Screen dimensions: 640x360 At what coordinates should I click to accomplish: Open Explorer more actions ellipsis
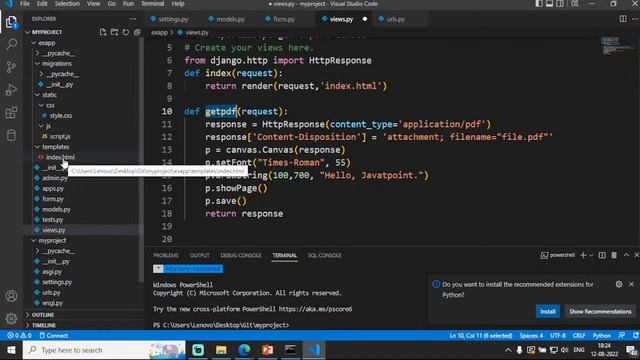[x=133, y=19]
